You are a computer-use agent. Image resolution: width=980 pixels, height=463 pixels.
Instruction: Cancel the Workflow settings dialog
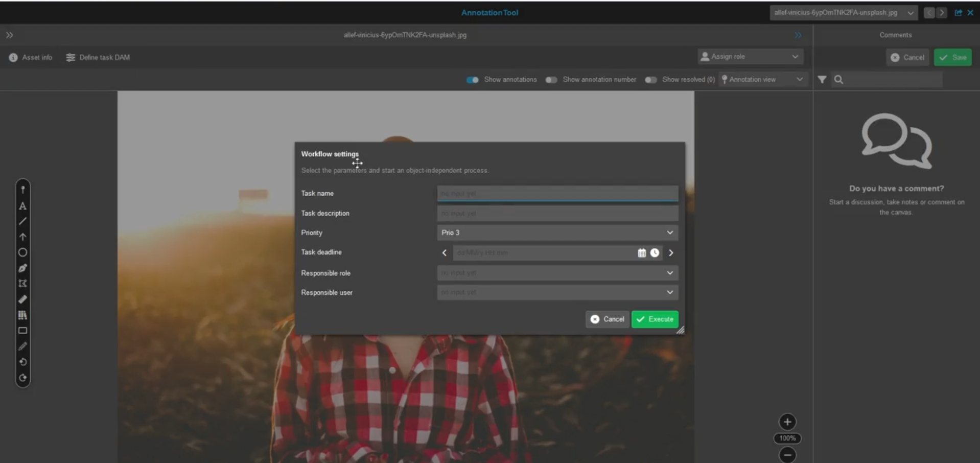[x=607, y=319]
